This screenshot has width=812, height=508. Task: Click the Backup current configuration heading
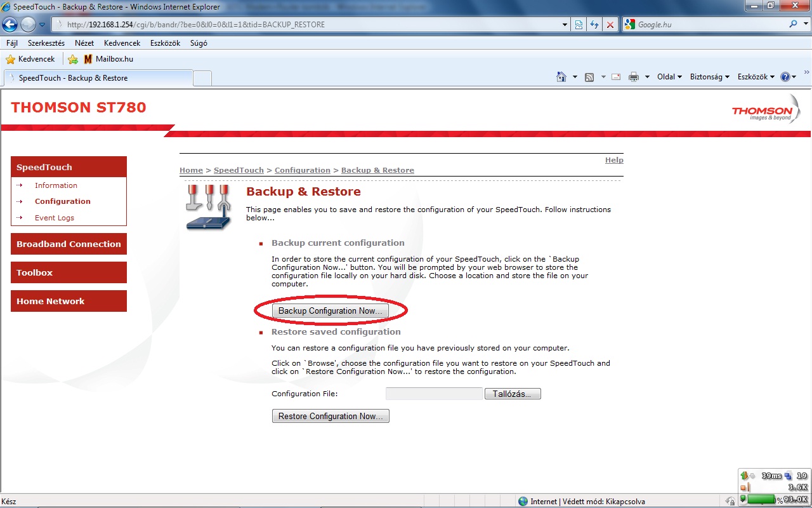337,243
